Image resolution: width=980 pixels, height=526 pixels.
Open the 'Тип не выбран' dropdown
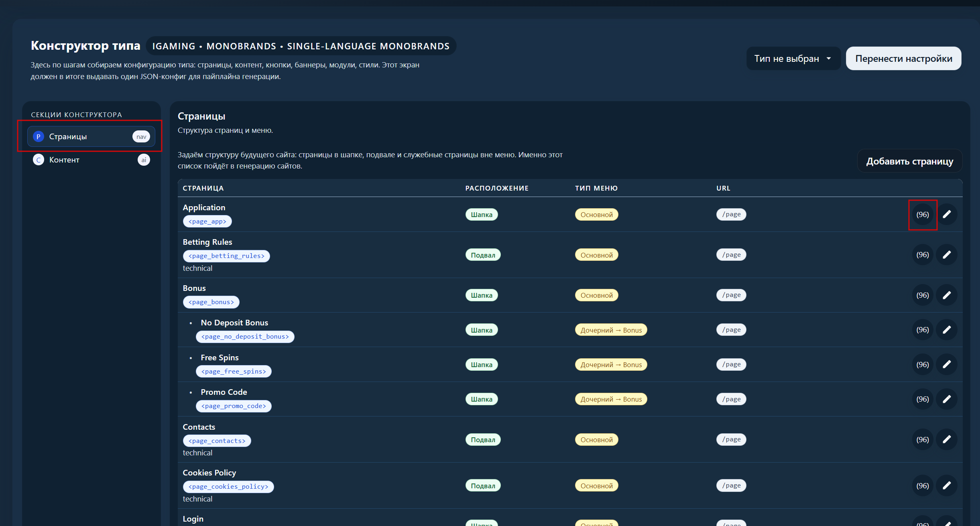click(x=793, y=59)
